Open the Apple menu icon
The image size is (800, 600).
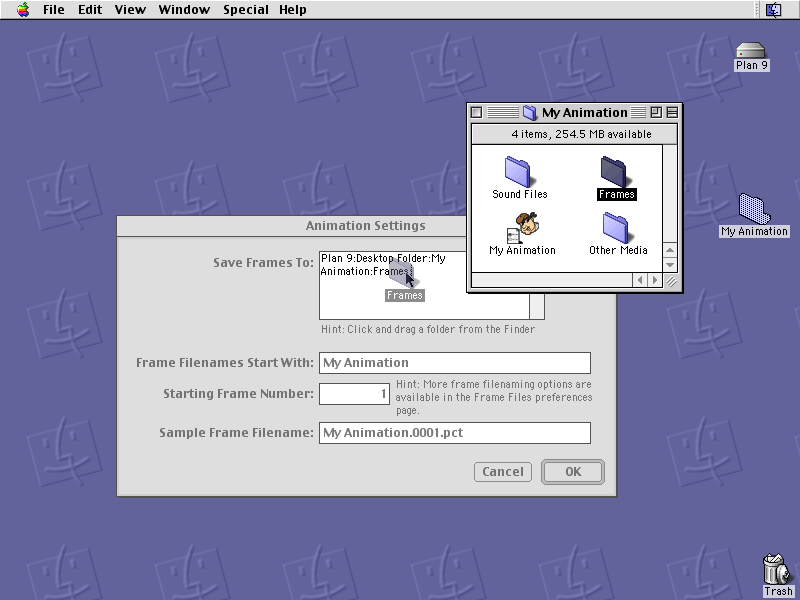tap(23, 9)
